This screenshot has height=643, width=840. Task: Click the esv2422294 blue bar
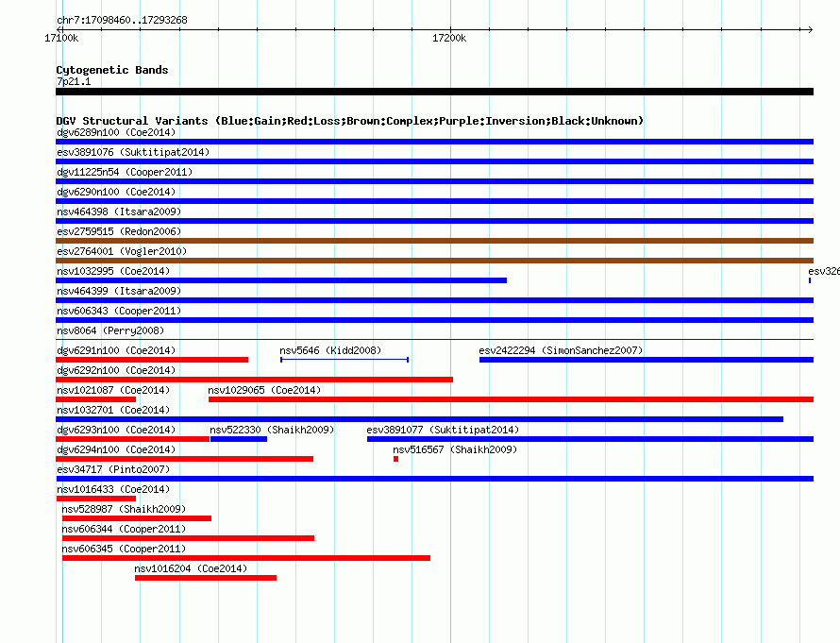pos(647,360)
